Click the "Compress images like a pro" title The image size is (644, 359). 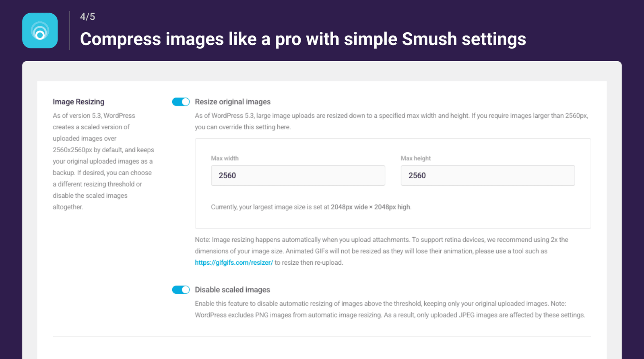point(303,39)
